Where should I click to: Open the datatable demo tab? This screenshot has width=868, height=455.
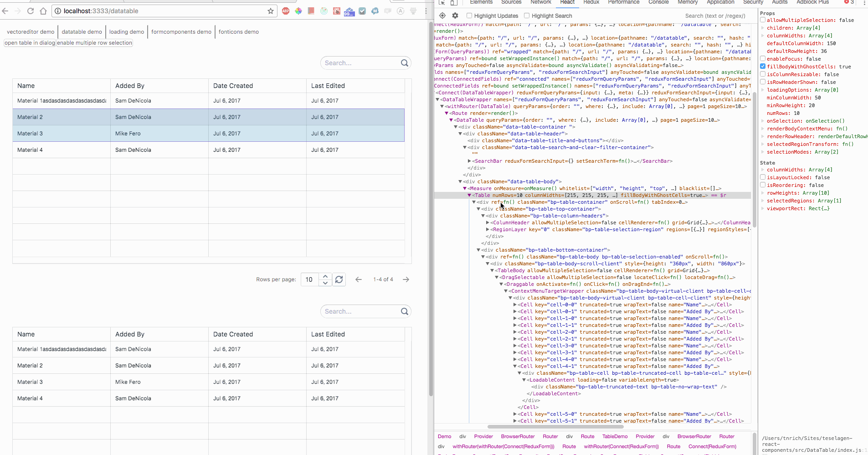tap(82, 32)
